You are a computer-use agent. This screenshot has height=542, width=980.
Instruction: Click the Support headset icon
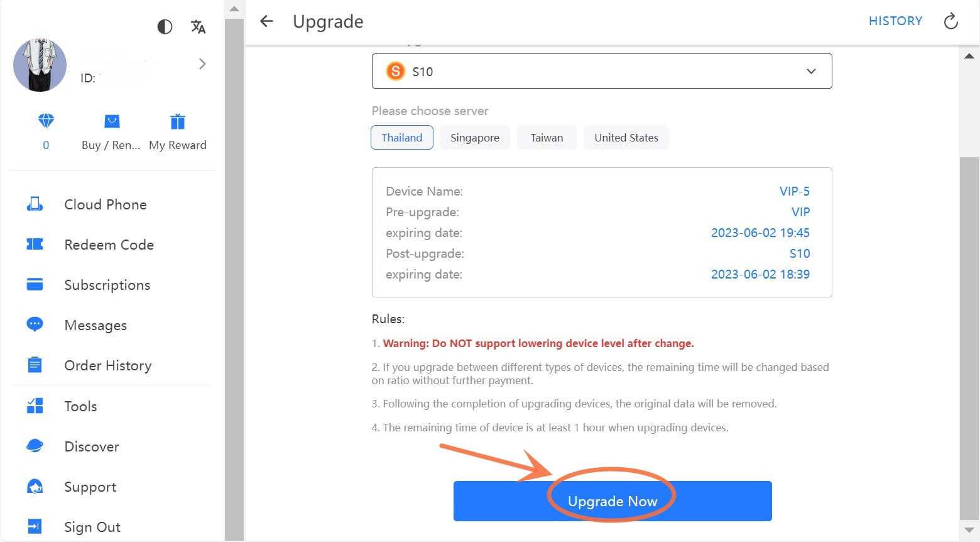click(x=35, y=487)
